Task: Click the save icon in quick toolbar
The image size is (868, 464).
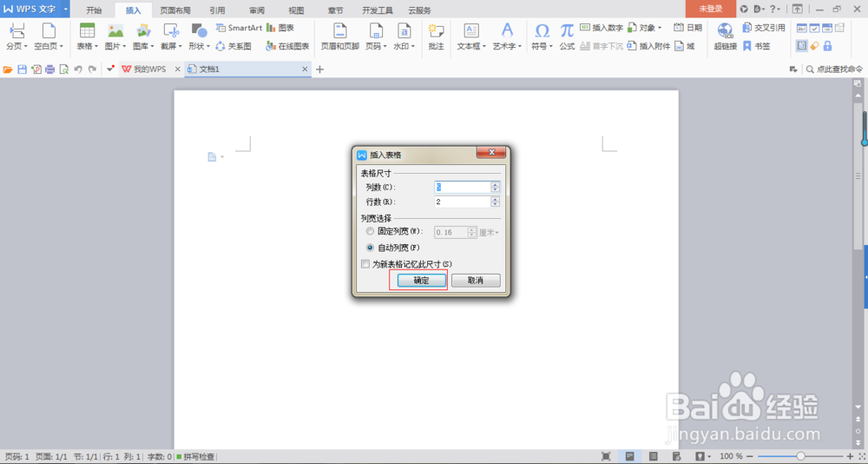Action: [x=23, y=70]
